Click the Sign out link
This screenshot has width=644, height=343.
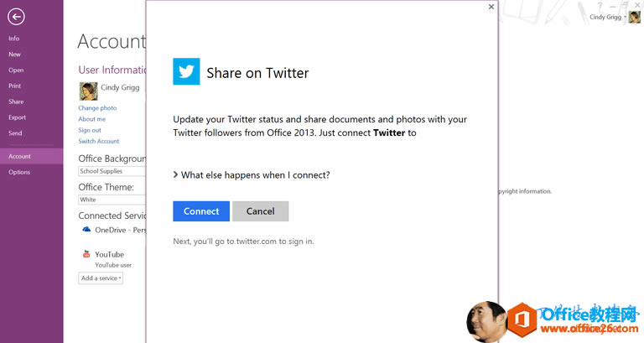(x=90, y=130)
